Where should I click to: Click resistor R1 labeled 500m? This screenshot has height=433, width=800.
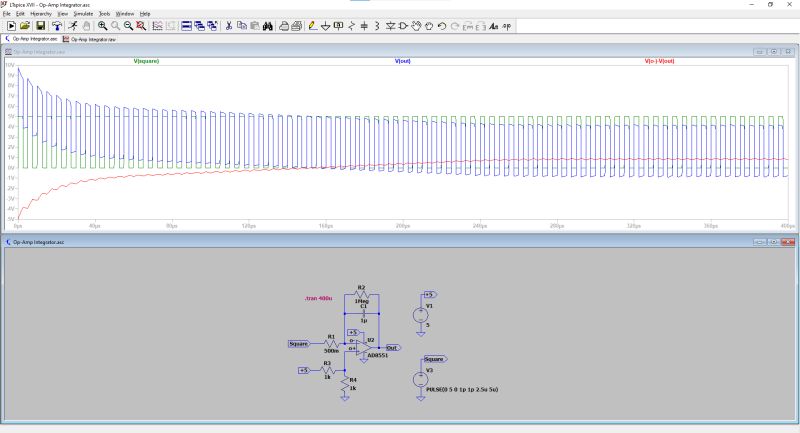[x=331, y=344]
